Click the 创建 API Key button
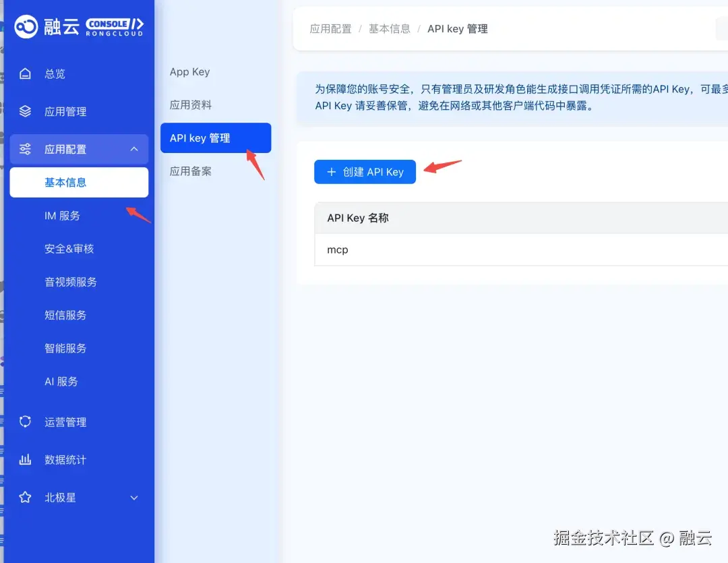 coord(365,171)
